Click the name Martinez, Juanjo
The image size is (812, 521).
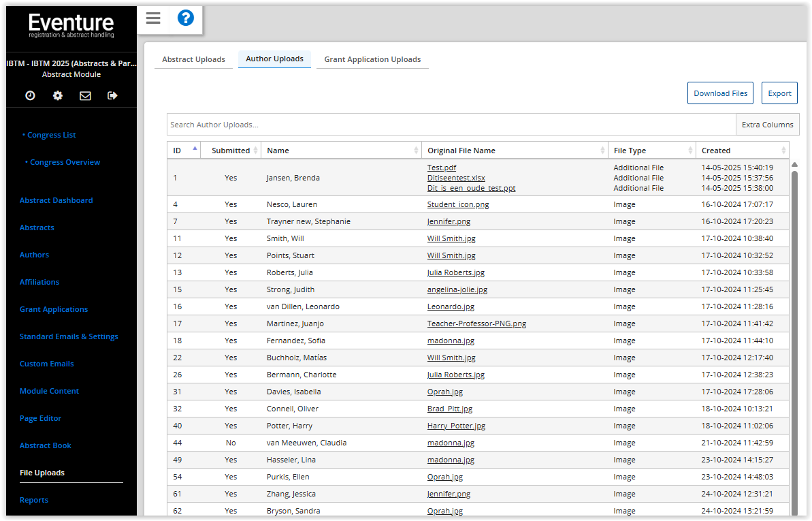295,323
